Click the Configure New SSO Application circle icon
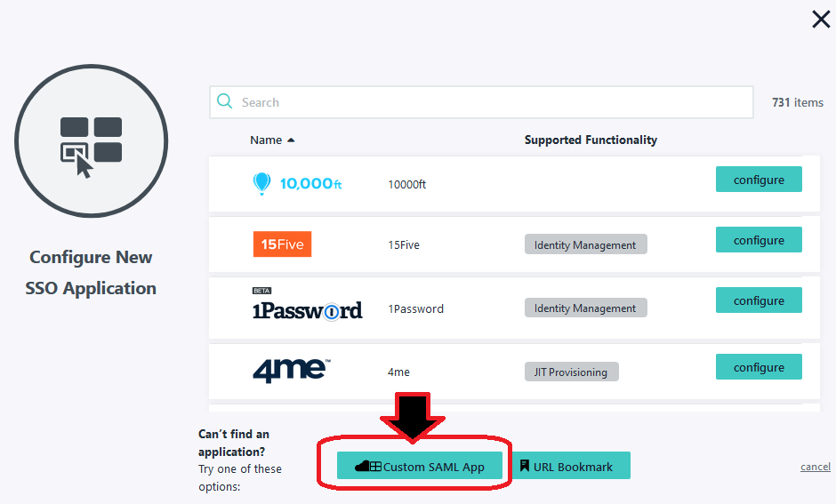 (92, 141)
